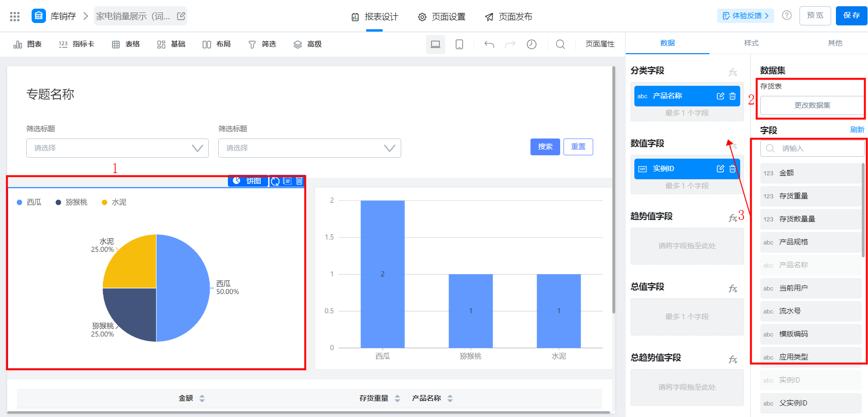Open the 布局 layout menu
The image size is (868, 417).
[217, 44]
